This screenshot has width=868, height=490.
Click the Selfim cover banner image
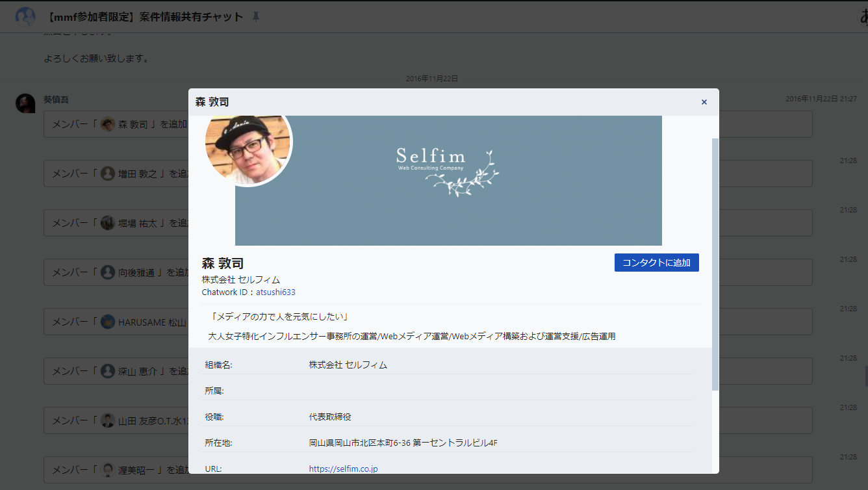point(448,180)
